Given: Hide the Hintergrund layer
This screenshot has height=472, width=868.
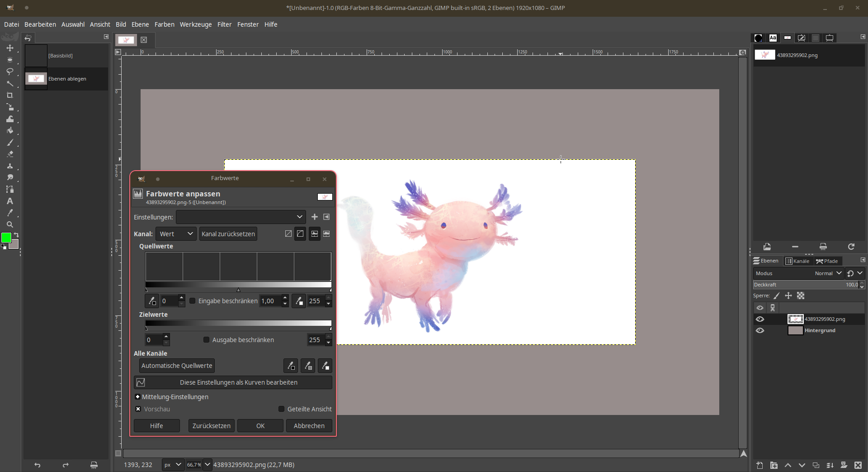Looking at the screenshot, I should [x=760, y=330].
